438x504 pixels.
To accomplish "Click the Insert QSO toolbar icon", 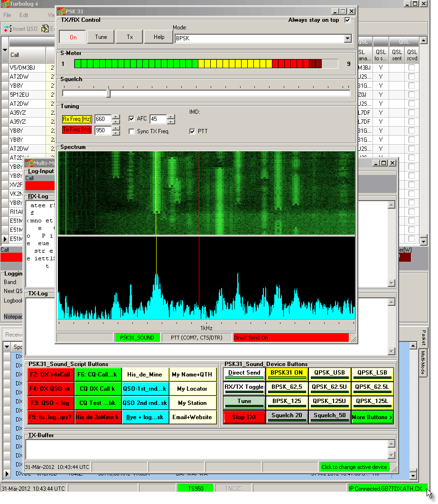I will coord(8,28).
